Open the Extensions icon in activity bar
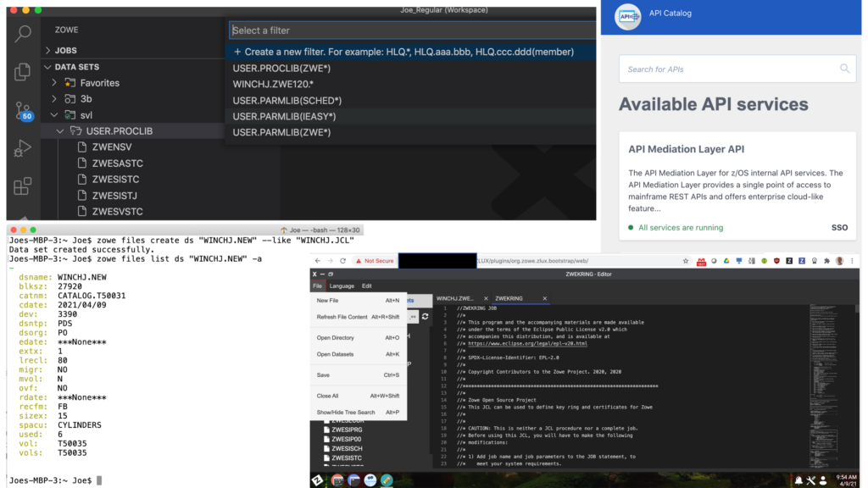868x488 pixels. click(22, 186)
